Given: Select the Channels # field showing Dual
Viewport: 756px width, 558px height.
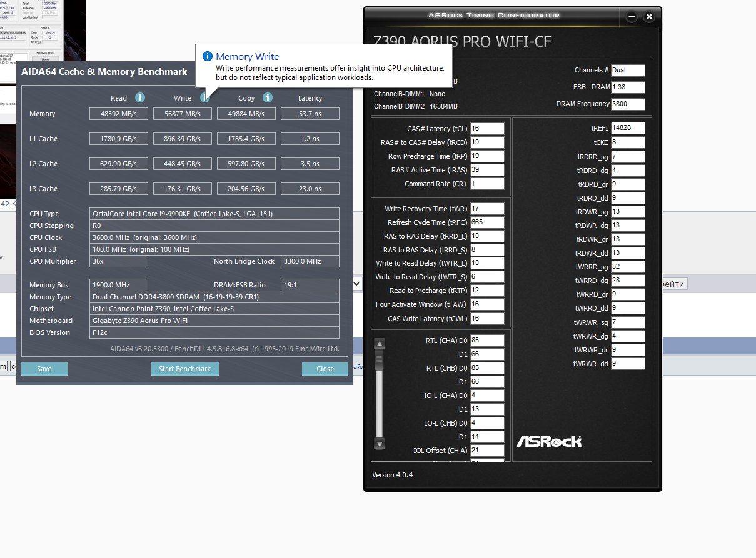Looking at the screenshot, I should [x=628, y=71].
